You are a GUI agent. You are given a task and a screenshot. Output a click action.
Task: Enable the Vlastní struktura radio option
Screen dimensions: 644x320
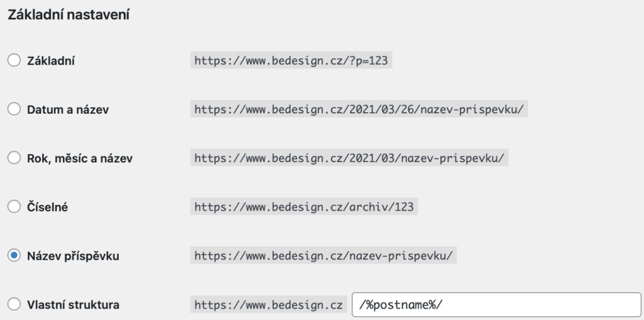(14, 304)
